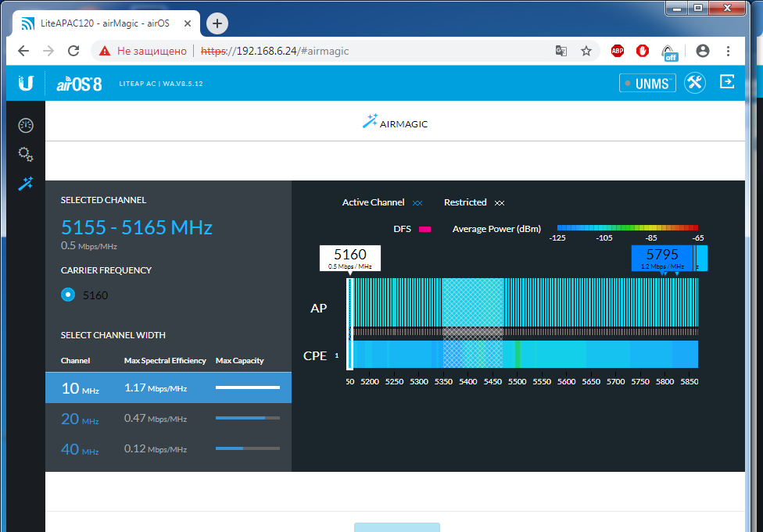Open the Chrome profile icon

click(703, 51)
